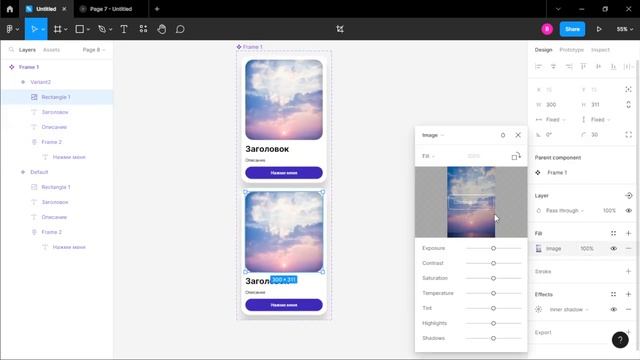Switch to the Assets tab
640x360 pixels.
(x=51, y=50)
